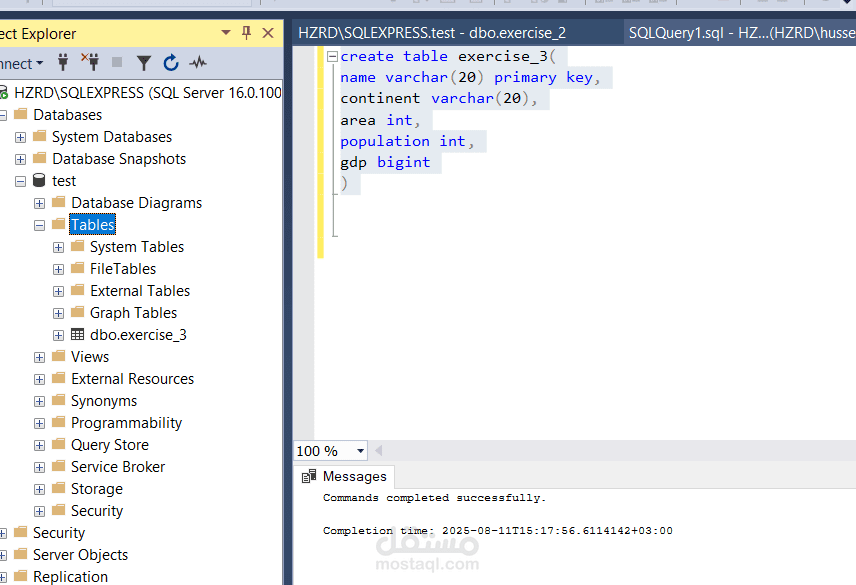This screenshot has height=585, width=856.
Task: Expand Graph Tables folder
Action: coord(58,313)
